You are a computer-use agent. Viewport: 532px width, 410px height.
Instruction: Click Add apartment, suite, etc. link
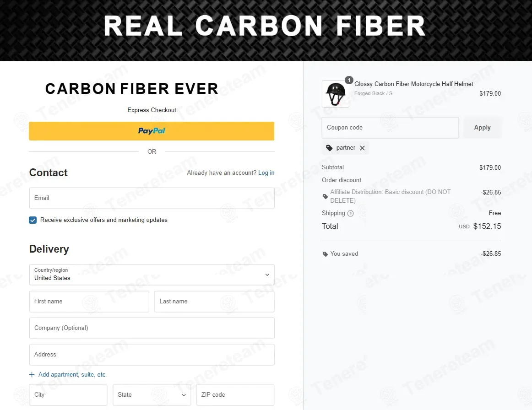[x=72, y=374]
